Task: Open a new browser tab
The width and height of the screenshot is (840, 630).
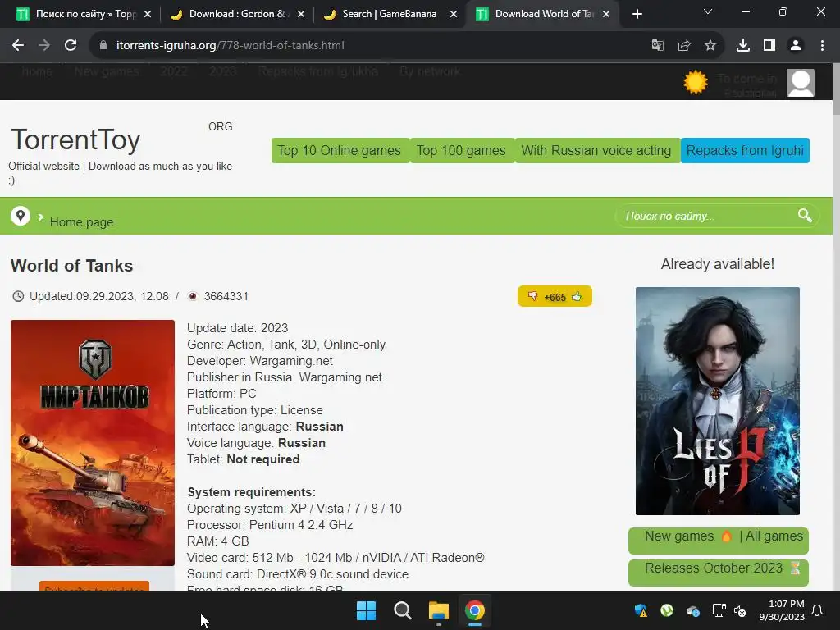Action: tap(637, 14)
